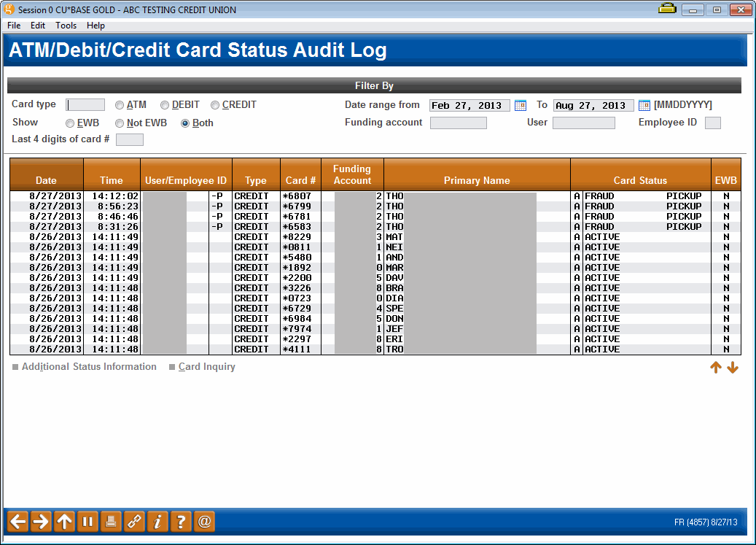This screenshot has height=545, width=756.
Task: Choose the Not EWB radio option
Action: 120,123
